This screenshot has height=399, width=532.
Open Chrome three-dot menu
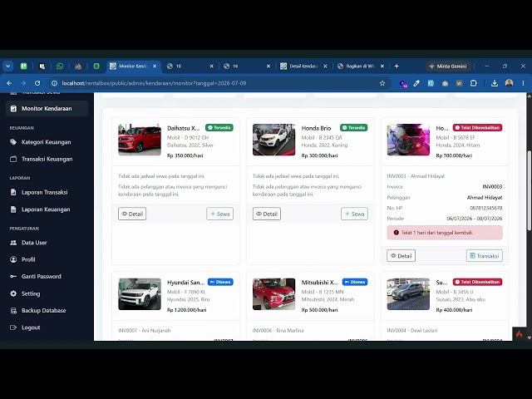click(x=523, y=83)
